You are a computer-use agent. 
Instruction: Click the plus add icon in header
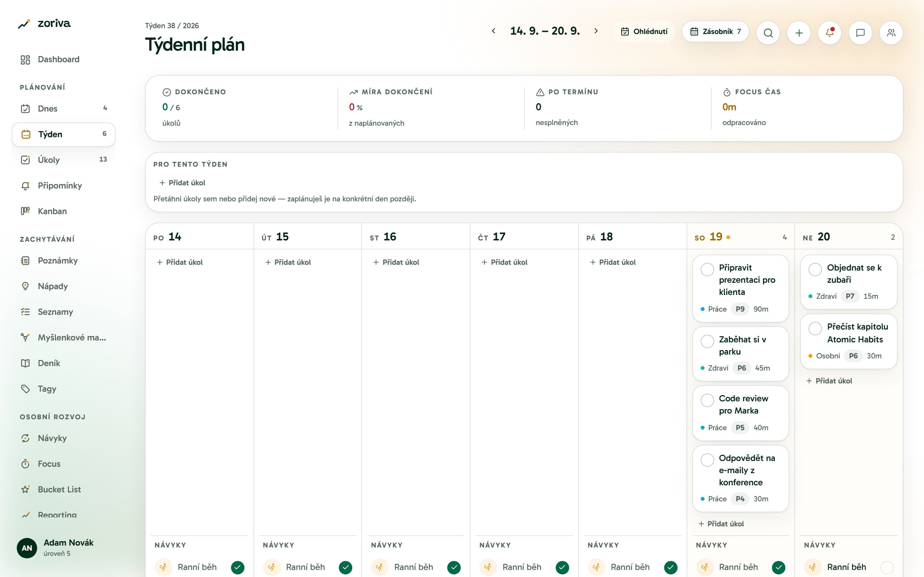point(799,33)
